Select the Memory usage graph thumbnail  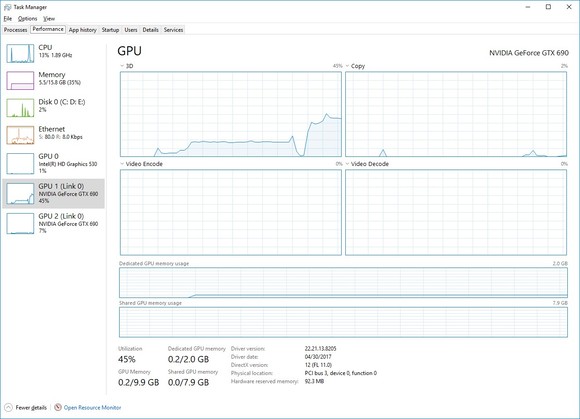click(20, 80)
